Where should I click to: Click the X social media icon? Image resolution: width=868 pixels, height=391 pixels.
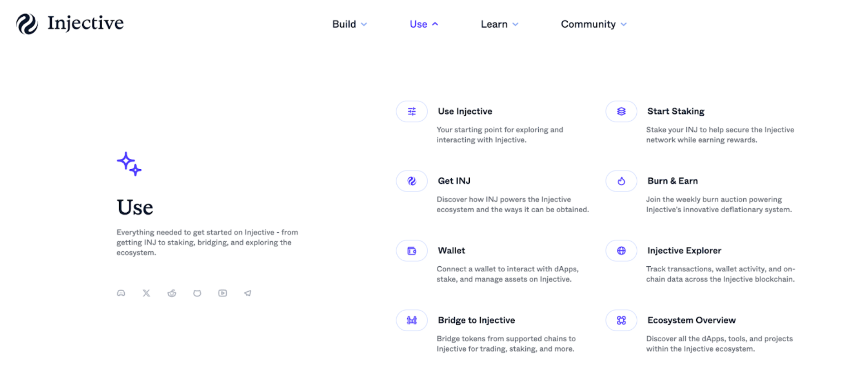[146, 293]
